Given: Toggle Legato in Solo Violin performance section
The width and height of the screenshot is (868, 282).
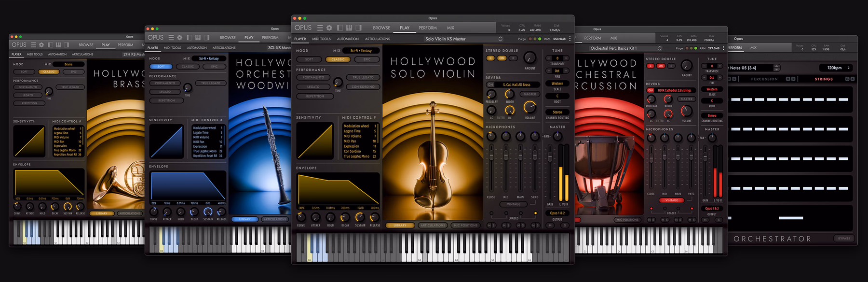Looking at the screenshot, I should pos(313,87).
